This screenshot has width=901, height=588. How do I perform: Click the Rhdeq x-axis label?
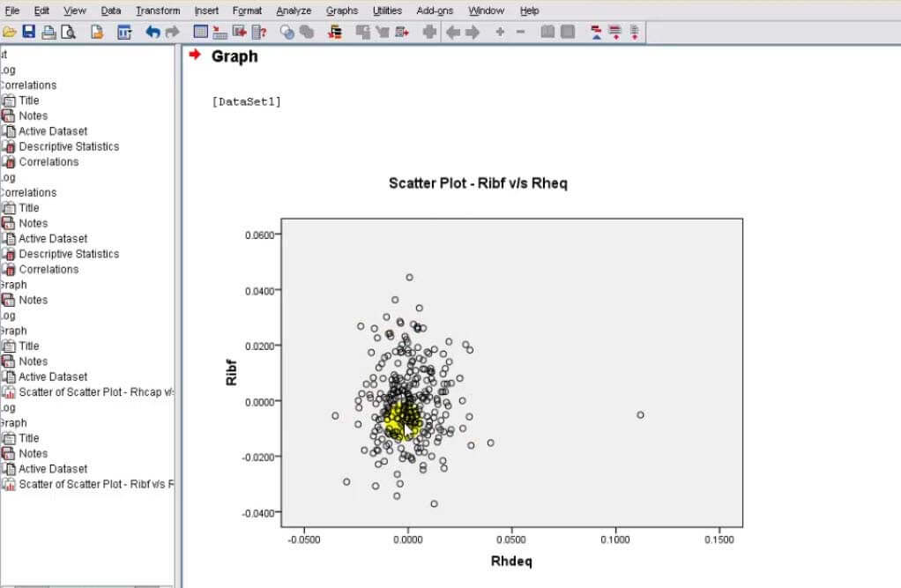[511, 561]
